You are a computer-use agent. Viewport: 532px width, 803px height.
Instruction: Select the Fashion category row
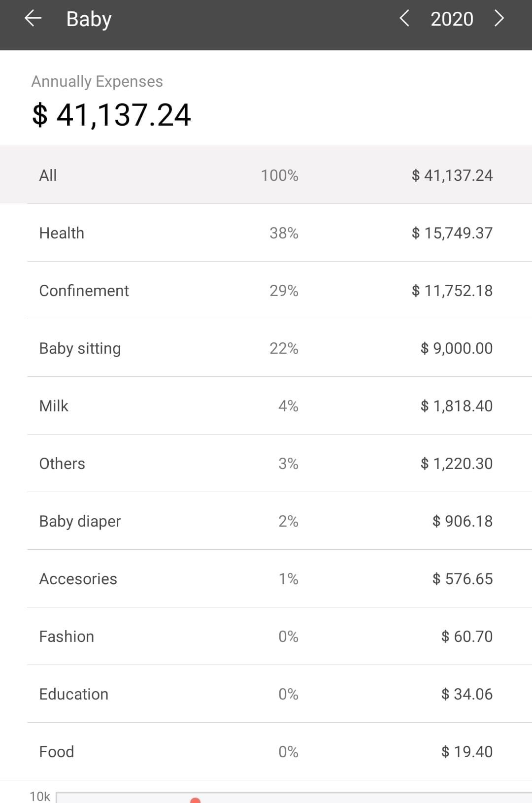[266, 636]
